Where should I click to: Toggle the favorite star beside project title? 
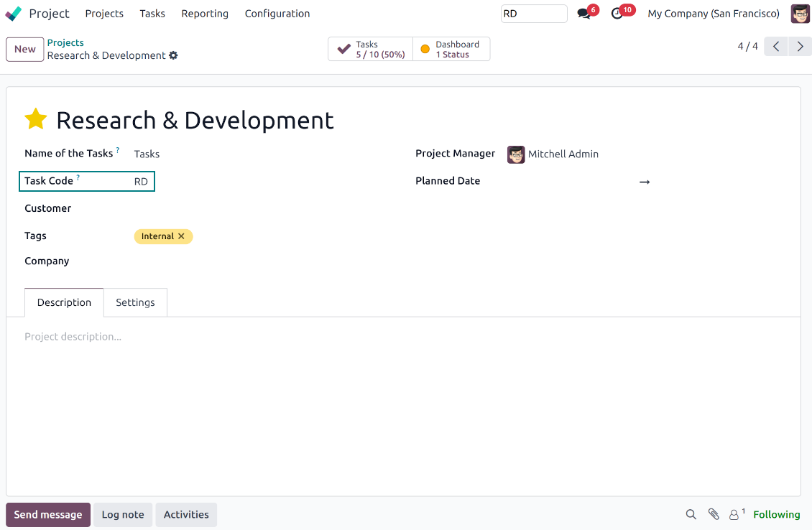(x=36, y=119)
